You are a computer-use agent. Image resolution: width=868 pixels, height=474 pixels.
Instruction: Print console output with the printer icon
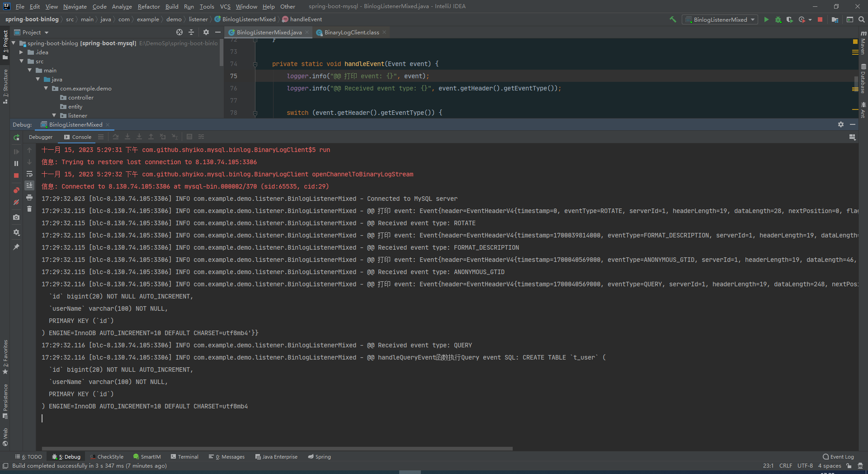pyautogui.click(x=29, y=197)
